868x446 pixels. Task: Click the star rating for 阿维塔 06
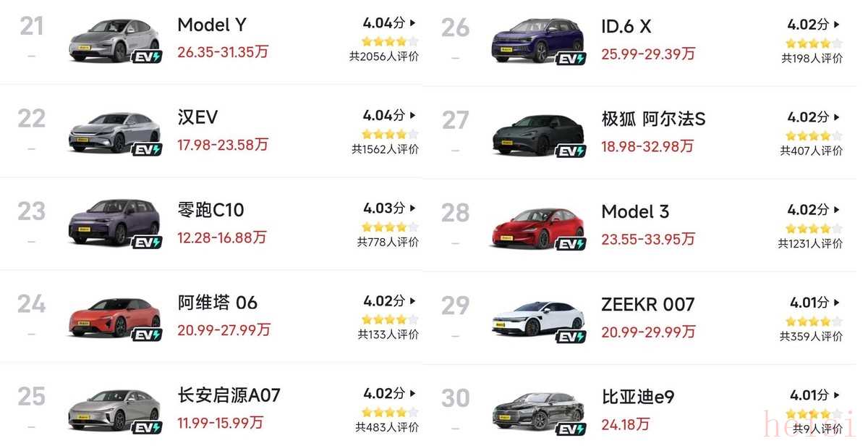390,319
